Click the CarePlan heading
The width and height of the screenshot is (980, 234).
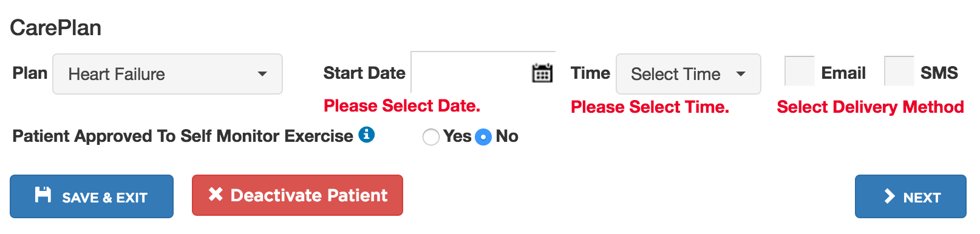point(56,28)
